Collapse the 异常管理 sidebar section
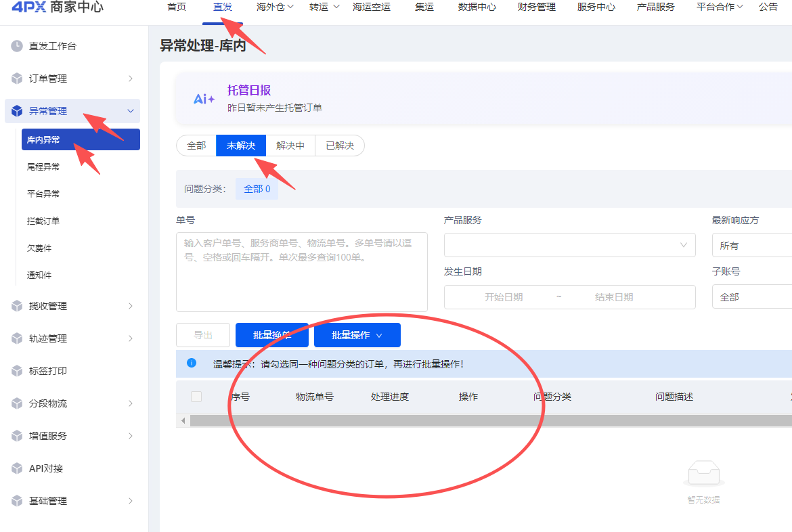 tap(72, 110)
